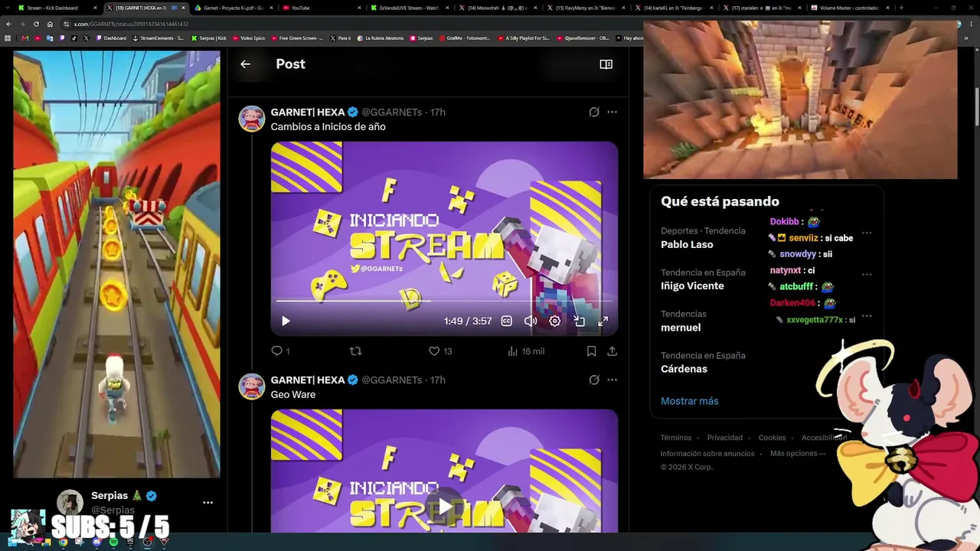Mute the video with the speaker icon
980x551 pixels.
click(531, 321)
